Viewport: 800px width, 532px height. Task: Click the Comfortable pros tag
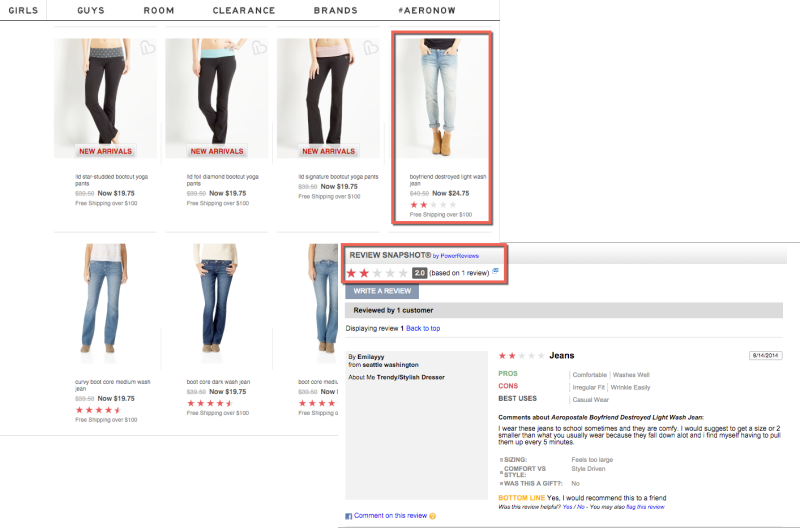590,375
